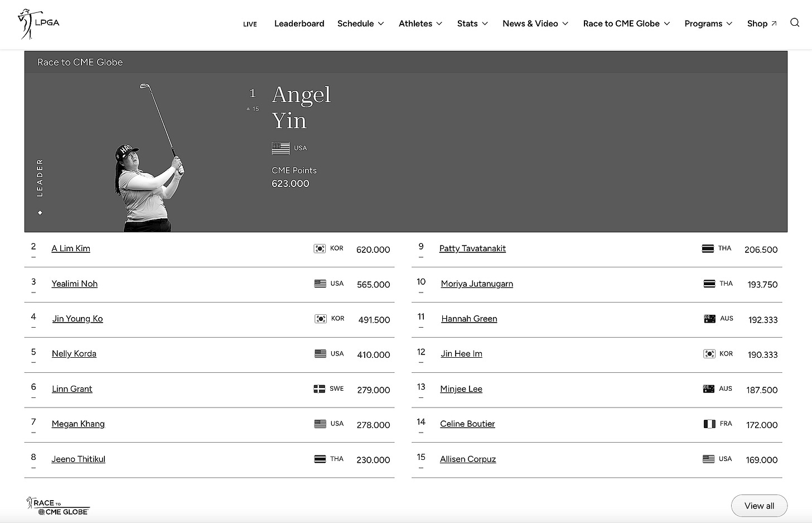Open Allisen Corpuz player link

pos(468,459)
